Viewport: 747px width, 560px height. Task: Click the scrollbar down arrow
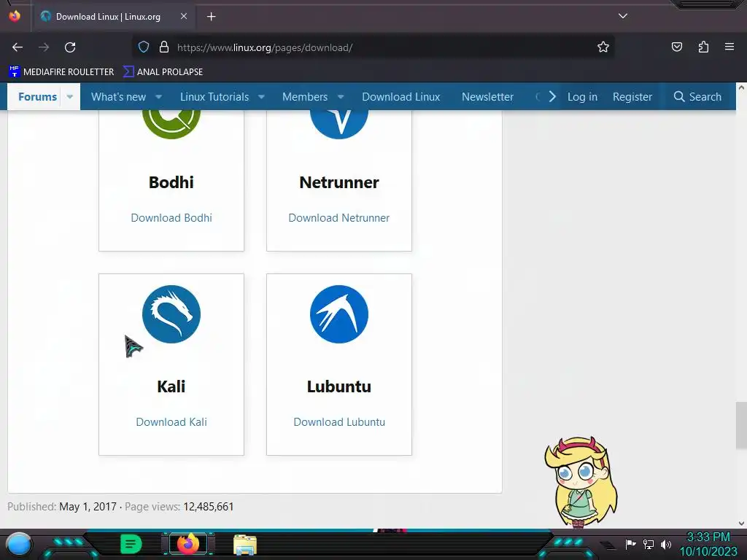[x=741, y=524]
